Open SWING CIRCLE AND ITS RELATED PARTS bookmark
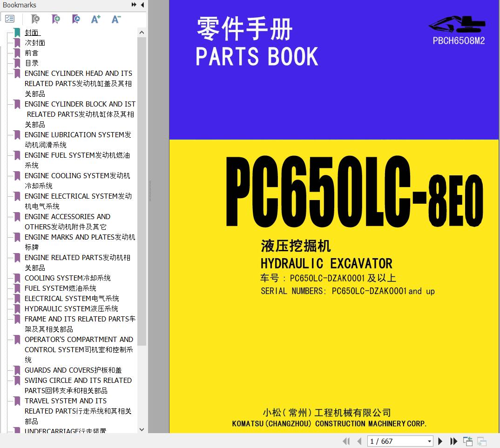This screenshot has width=500, height=448. 78,385
